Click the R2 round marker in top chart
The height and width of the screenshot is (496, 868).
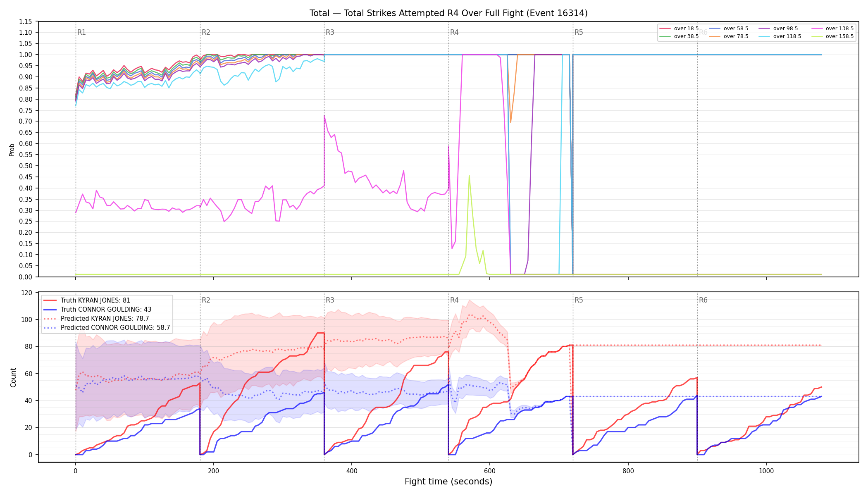(x=206, y=32)
